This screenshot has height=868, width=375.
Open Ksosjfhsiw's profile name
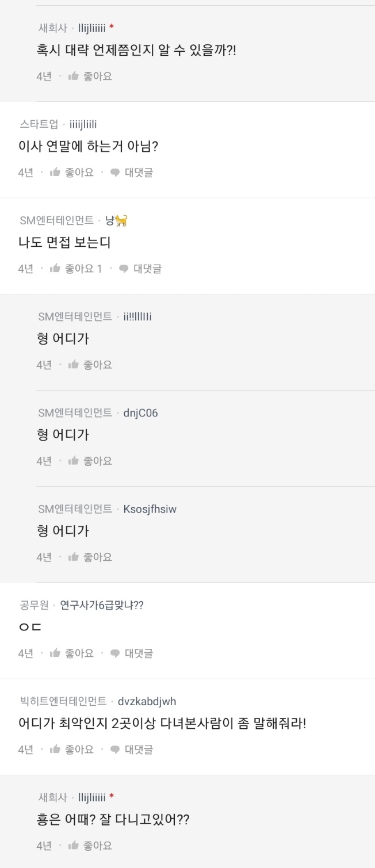click(148, 508)
